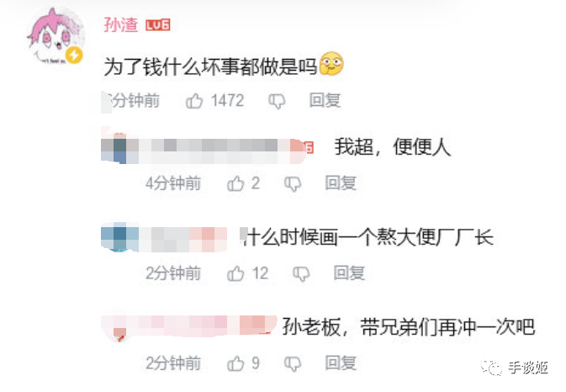
Task: Open the 孙渣 username profile link
Action: [x=121, y=25]
